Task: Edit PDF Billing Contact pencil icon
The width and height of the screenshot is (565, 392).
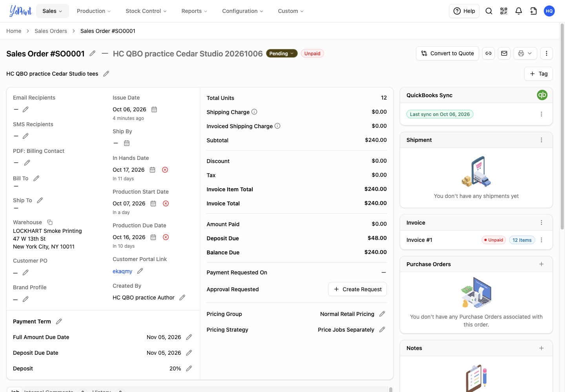Action: click(27, 163)
